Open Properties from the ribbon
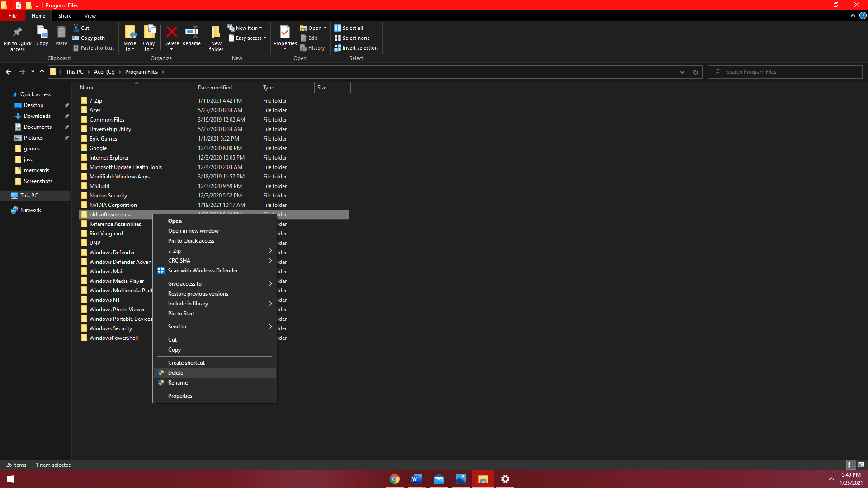The width and height of the screenshot is (868, 488). point(285,38)
